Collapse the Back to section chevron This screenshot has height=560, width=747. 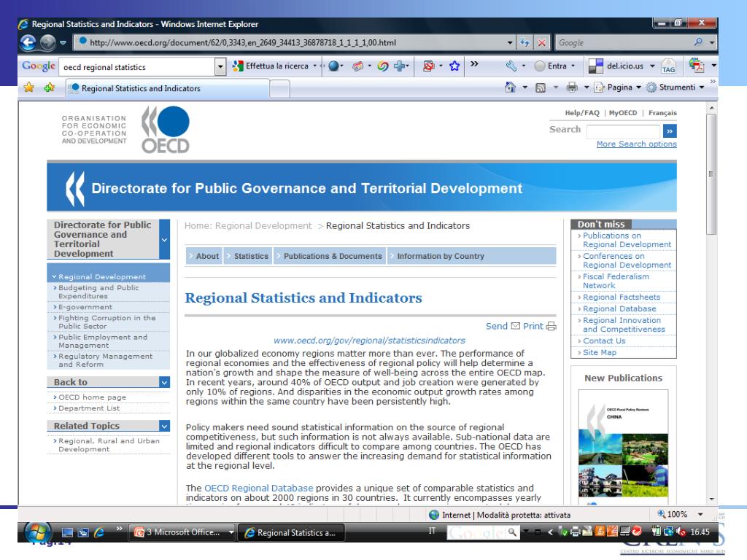(164, 382)
